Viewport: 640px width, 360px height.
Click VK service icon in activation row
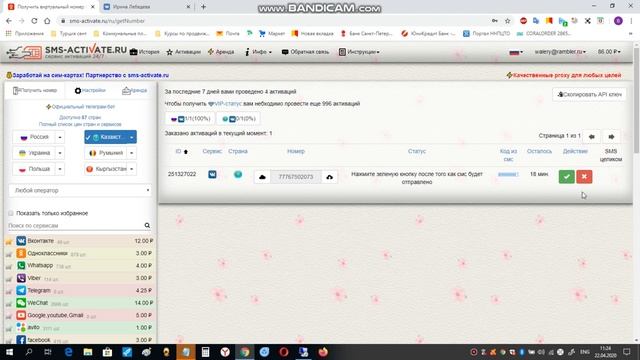tap(212, 174)
